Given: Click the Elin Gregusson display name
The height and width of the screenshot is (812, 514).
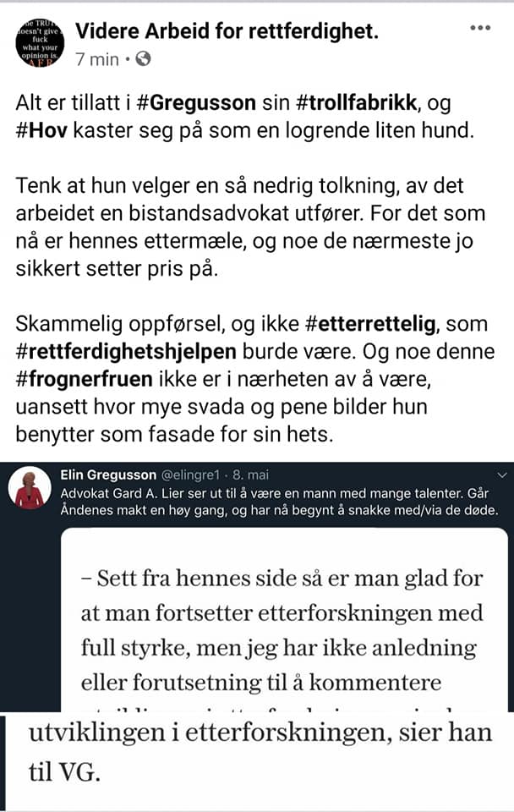Looking at the screenshot, I should pyautogui.click(x=108, y=475).
